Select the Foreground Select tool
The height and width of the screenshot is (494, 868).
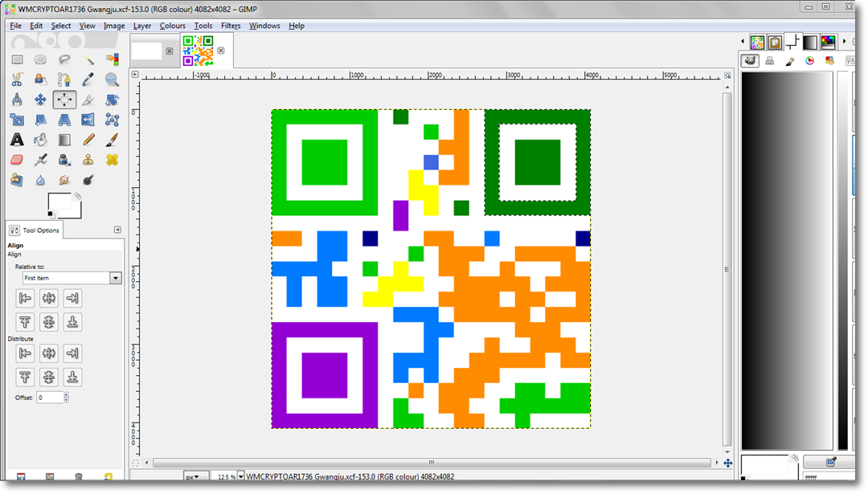point(40,80)
